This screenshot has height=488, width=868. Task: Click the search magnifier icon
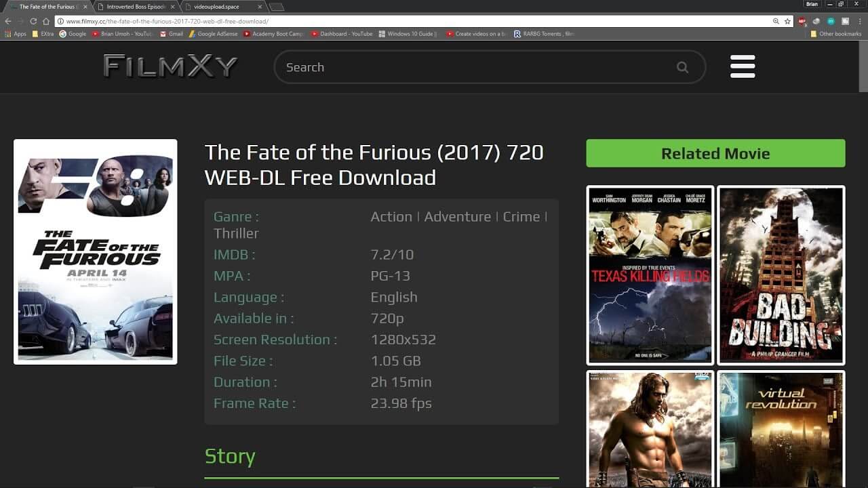click(682, 67)
